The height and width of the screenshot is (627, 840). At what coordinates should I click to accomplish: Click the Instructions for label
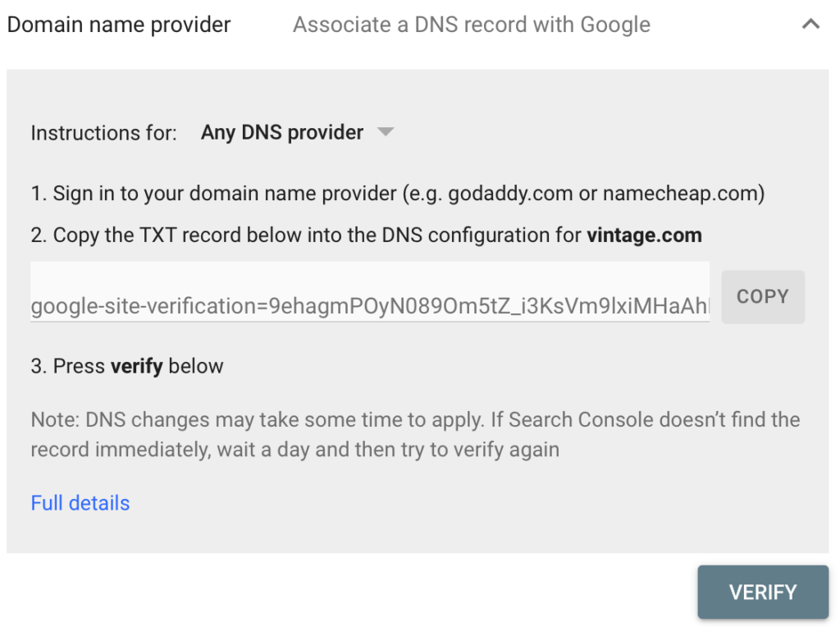[x=103, y=133]
